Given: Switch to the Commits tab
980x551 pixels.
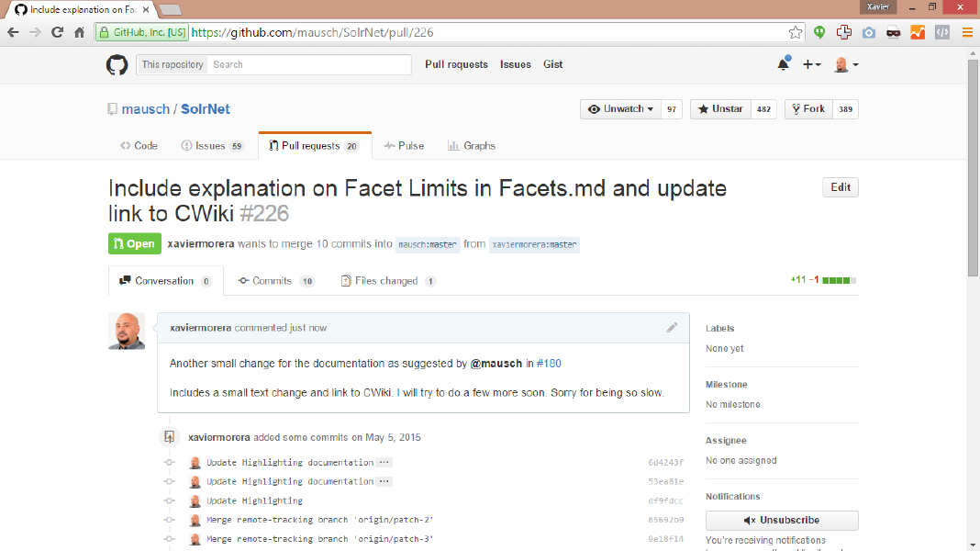Looking at the screenshot, I should [275, 281].
